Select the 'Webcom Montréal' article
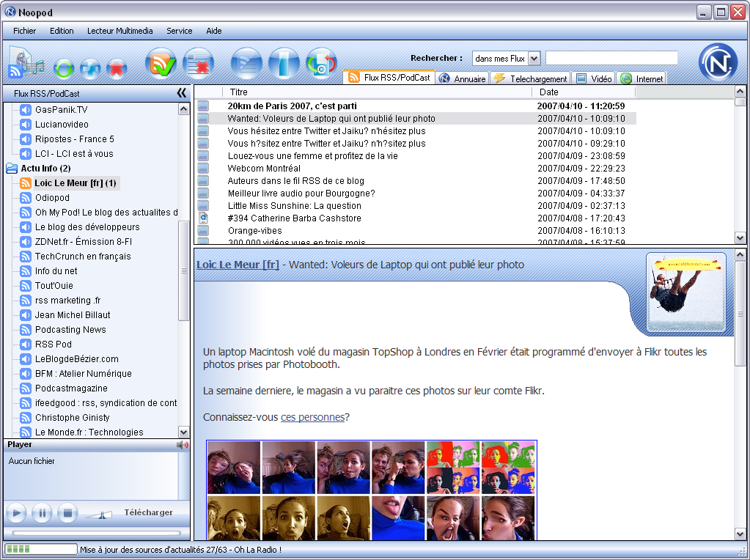750x560 pixels. (416, 169)
